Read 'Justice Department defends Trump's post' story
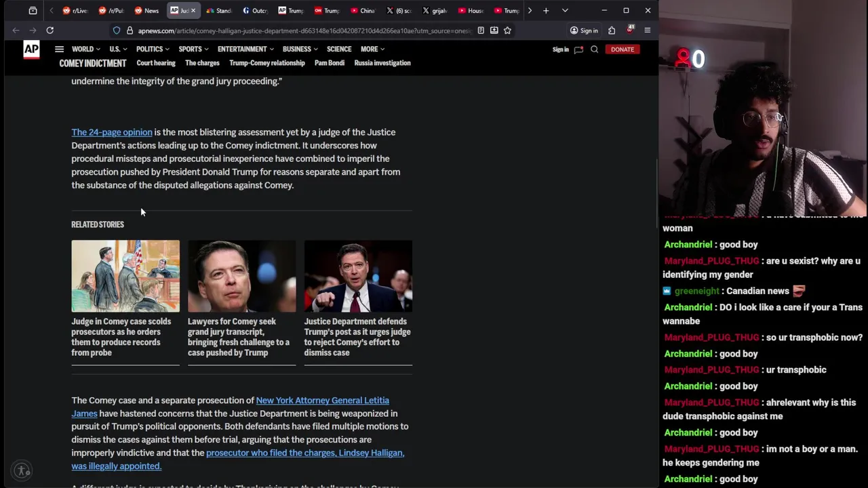The width and height of the screenshot is (868, 488). click(357, 337)
